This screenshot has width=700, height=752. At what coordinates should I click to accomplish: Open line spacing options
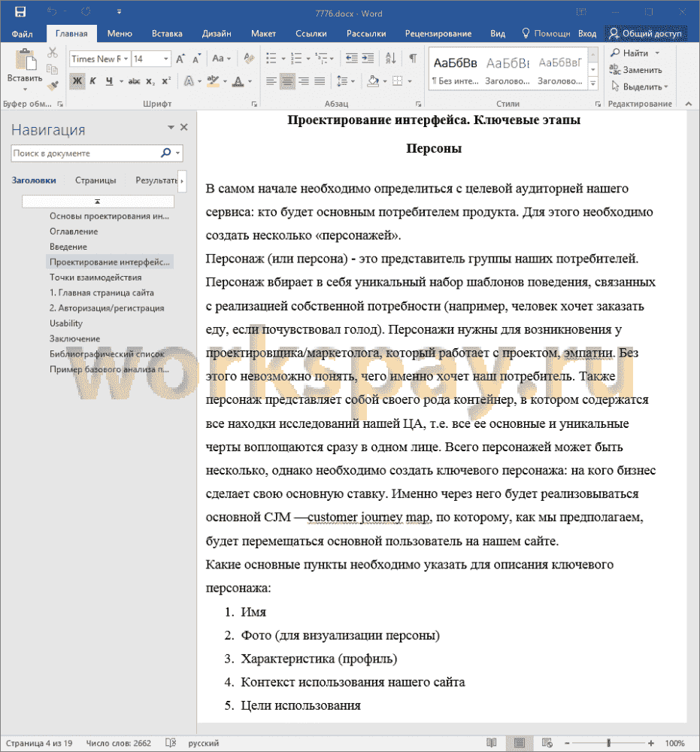pos(343,81)
